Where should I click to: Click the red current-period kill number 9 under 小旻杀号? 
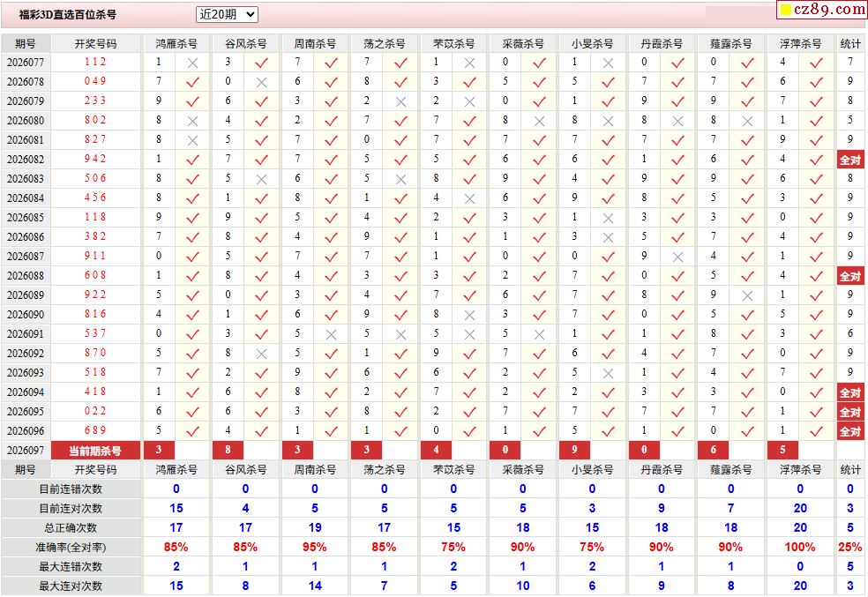point(574,450)
